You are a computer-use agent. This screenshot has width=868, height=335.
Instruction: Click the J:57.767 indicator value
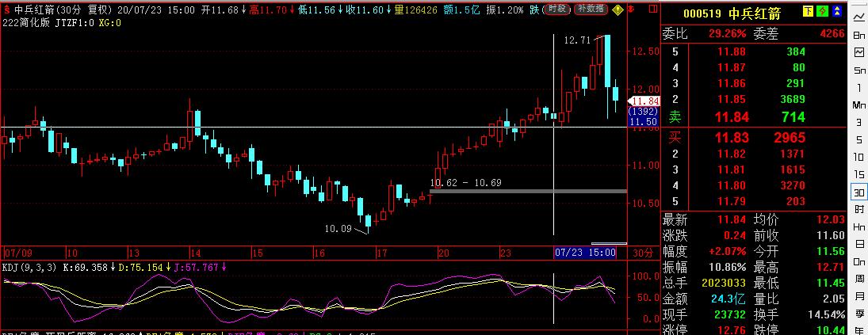pos(197,268)
